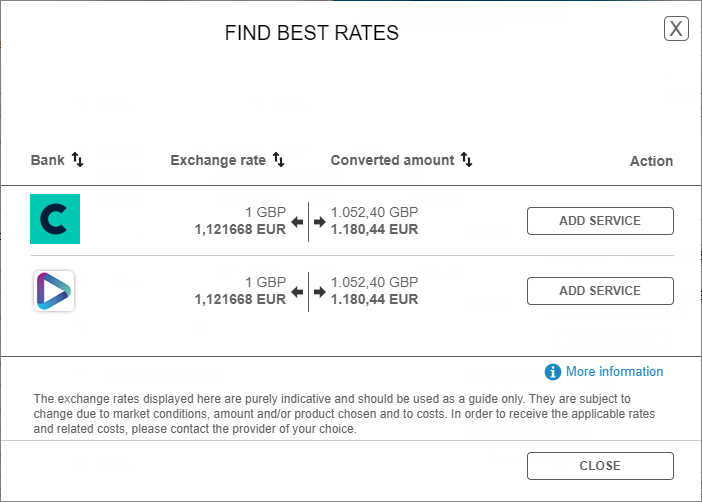Sort by Bank column arrows

pyautogui.click(x=77, y=159)
